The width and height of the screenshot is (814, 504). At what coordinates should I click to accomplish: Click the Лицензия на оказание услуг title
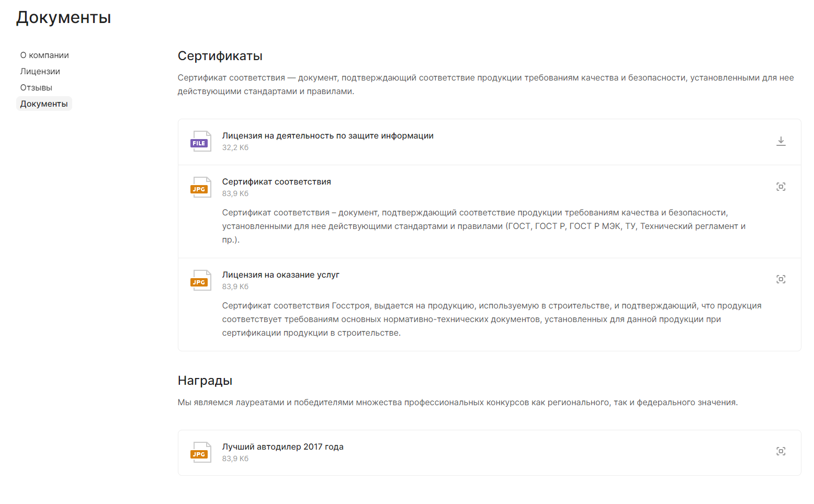click(280, 275)
